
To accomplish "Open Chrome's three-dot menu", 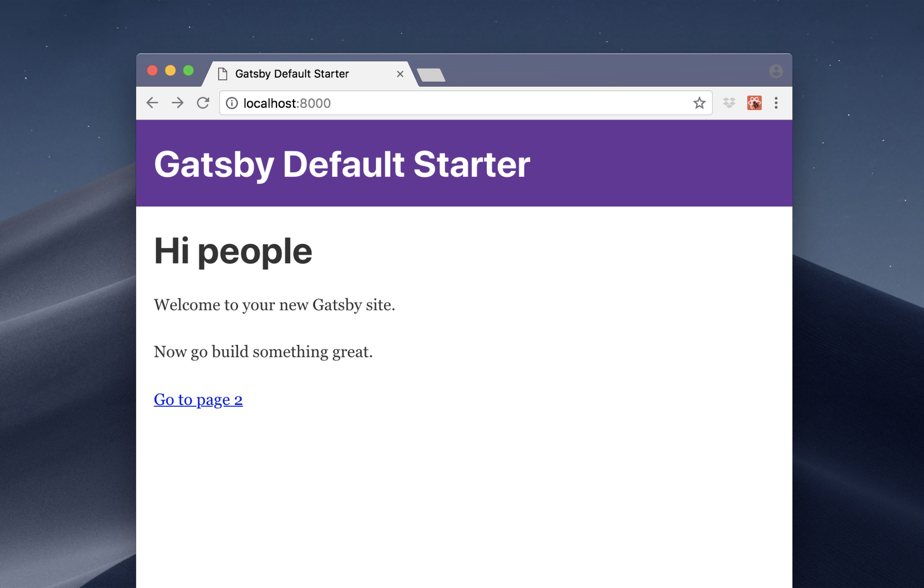I will [776, 103].
